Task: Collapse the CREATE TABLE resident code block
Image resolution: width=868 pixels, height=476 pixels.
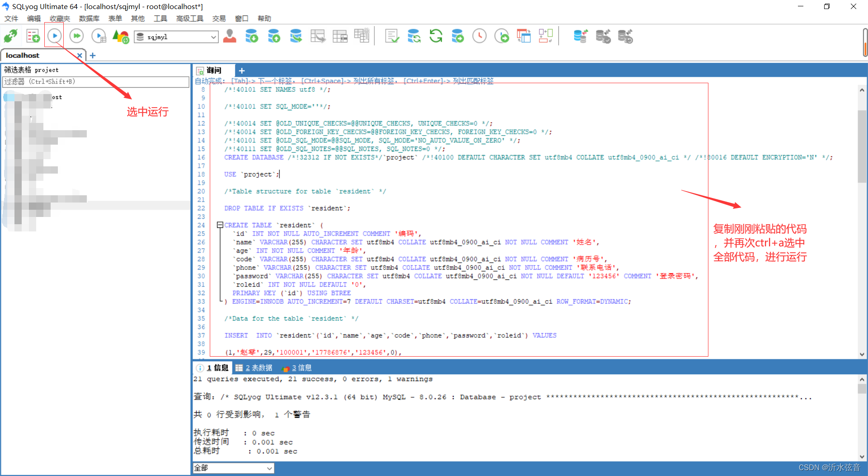Action: [220, 225]
